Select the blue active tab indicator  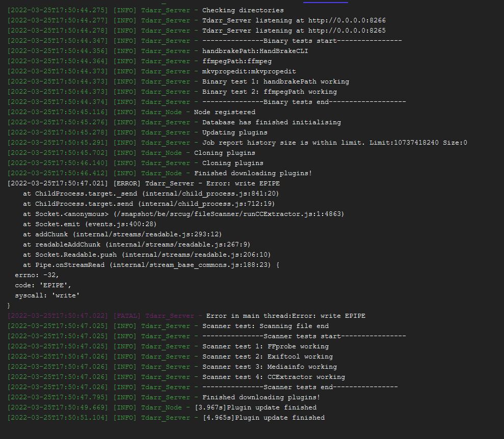coord(325,3)
